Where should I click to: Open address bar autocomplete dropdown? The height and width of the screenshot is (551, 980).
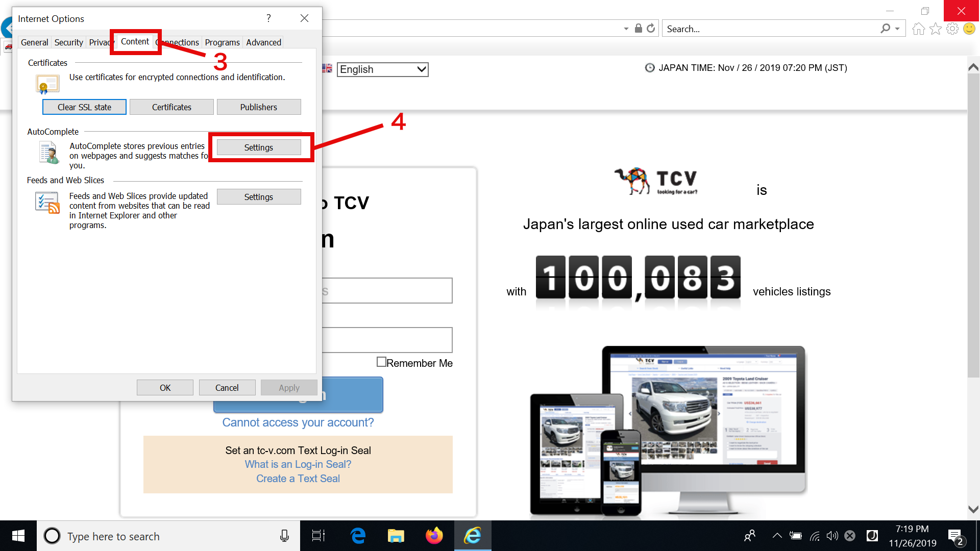(626, 29)
